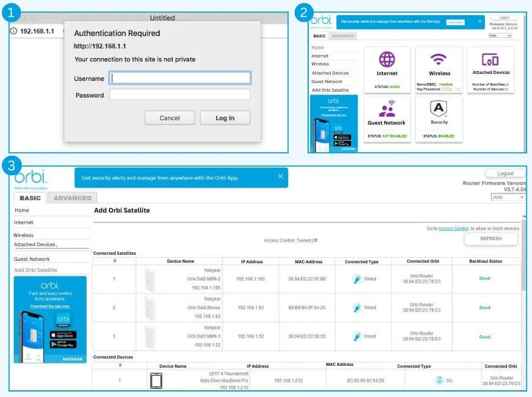Click the Log In button

(225, 118)
